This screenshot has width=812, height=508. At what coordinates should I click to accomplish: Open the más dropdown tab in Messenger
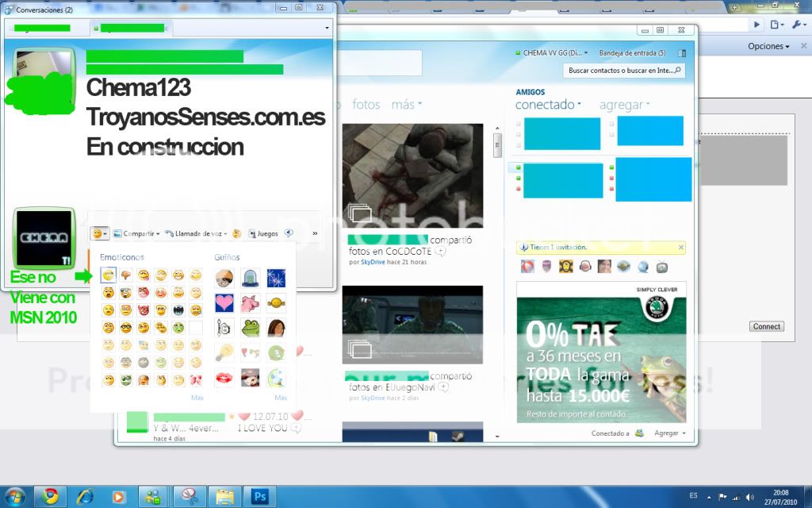(x=407, y=105)
